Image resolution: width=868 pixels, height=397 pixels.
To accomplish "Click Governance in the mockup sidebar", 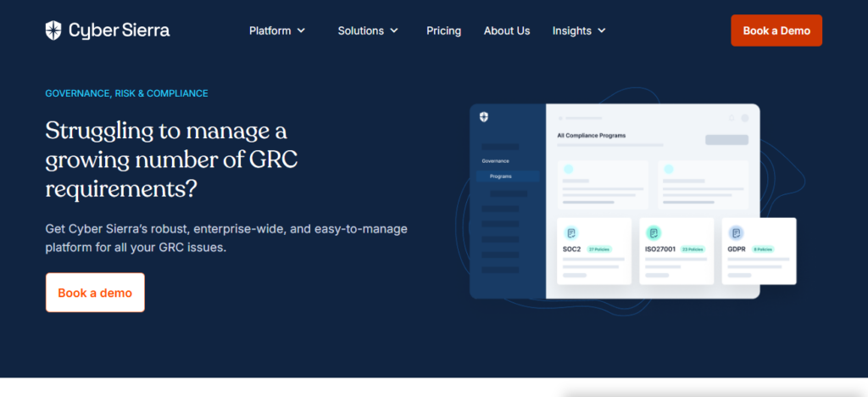I will point(495,160).
